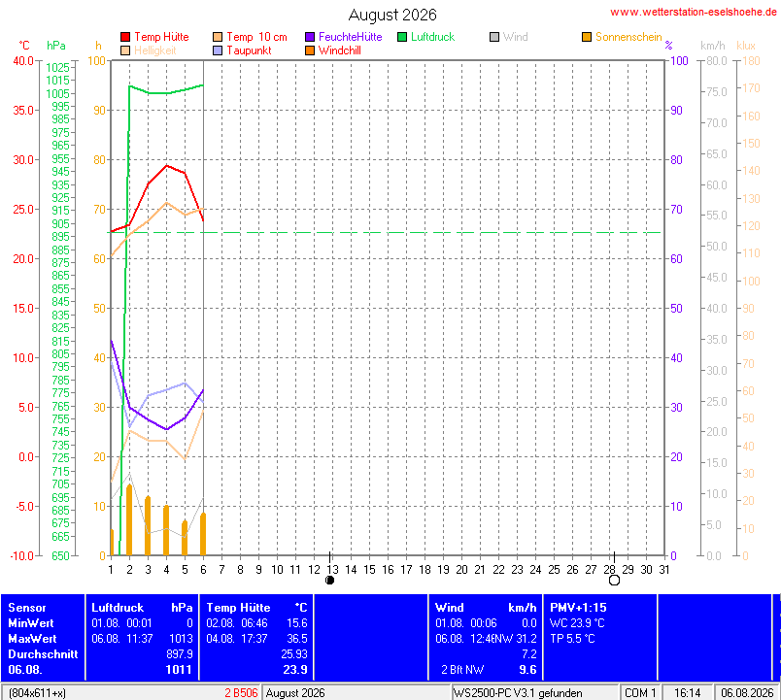Click the grey Wind legend swatch

(494, 37)
